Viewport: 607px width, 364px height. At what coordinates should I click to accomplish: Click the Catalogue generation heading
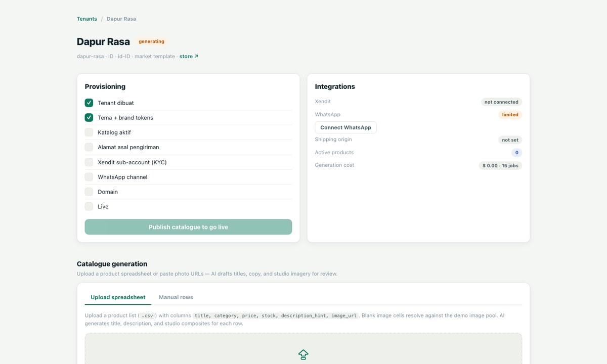[112, 264]
